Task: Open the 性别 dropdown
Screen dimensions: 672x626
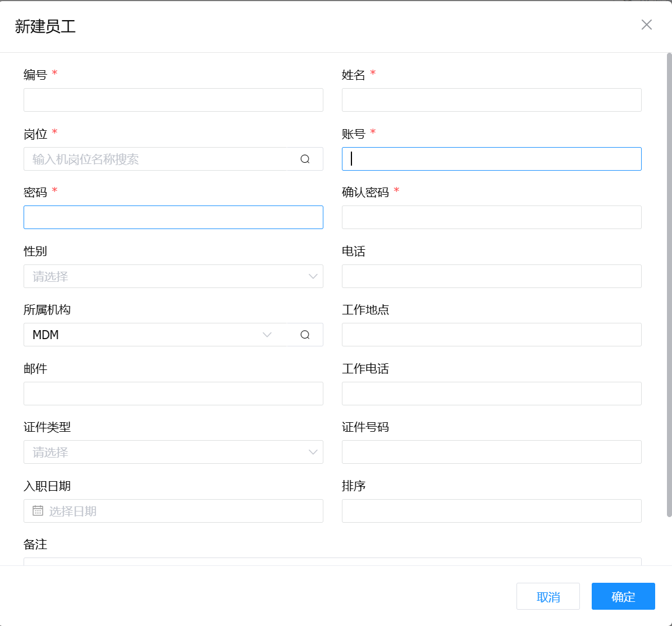Action: (x=173, y=276)
